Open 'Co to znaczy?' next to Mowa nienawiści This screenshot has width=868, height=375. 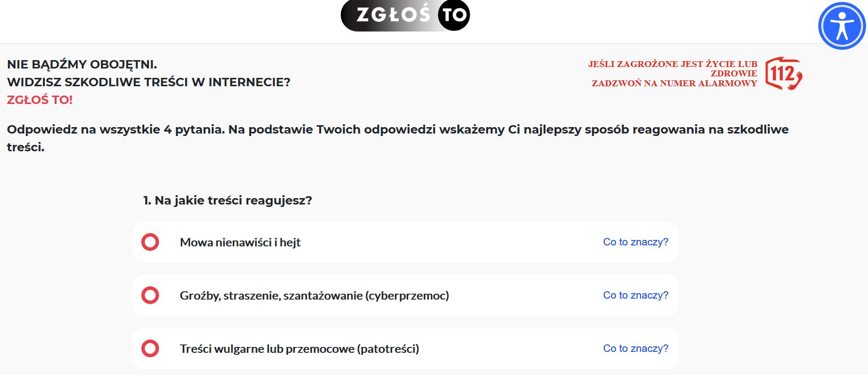click(635, 242)
